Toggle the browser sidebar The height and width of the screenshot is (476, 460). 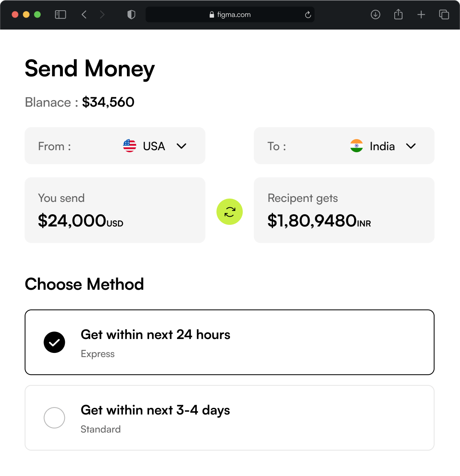(60, 14)
